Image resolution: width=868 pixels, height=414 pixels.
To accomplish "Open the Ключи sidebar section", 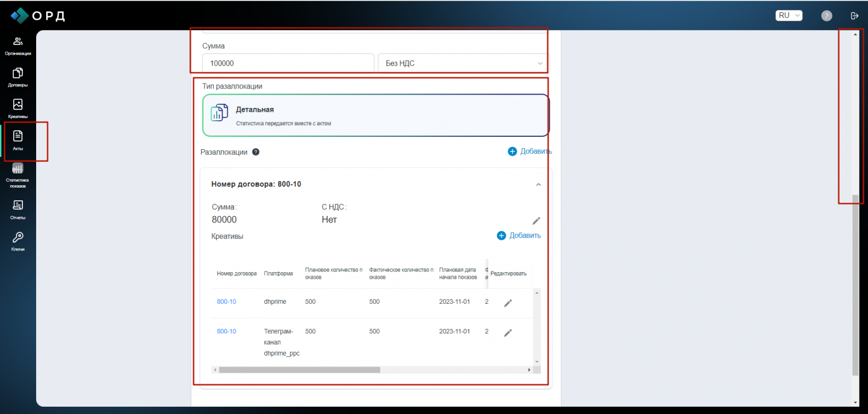I will (x=18, y=241).
